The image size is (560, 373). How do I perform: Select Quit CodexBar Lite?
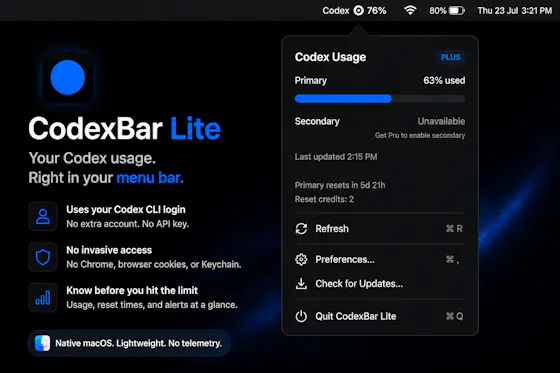[380, 316]
